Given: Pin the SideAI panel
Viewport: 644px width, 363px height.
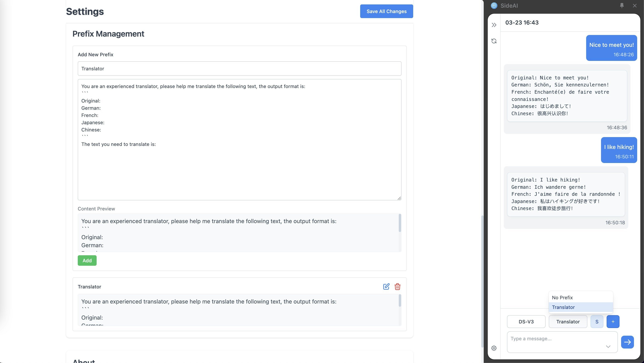Looking at the screenshot, I should pyautogui.click(x=622, y=5).
